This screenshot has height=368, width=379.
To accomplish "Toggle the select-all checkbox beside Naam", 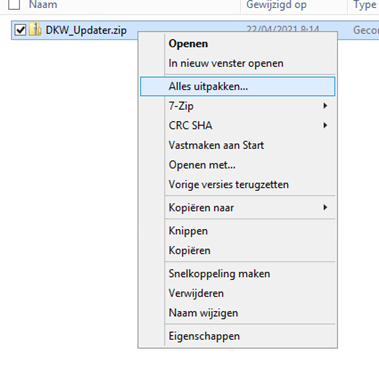I will coord(14,5).
